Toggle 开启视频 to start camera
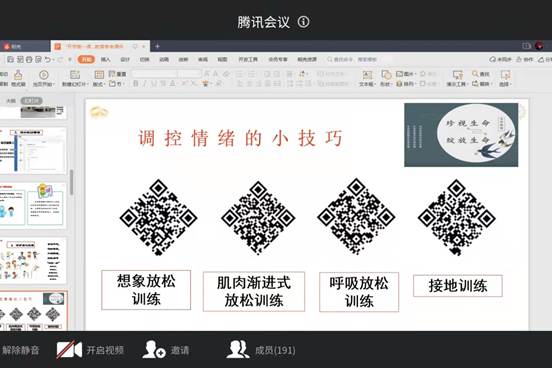Viewport: 552px width, 368px height. pos(90,350)
